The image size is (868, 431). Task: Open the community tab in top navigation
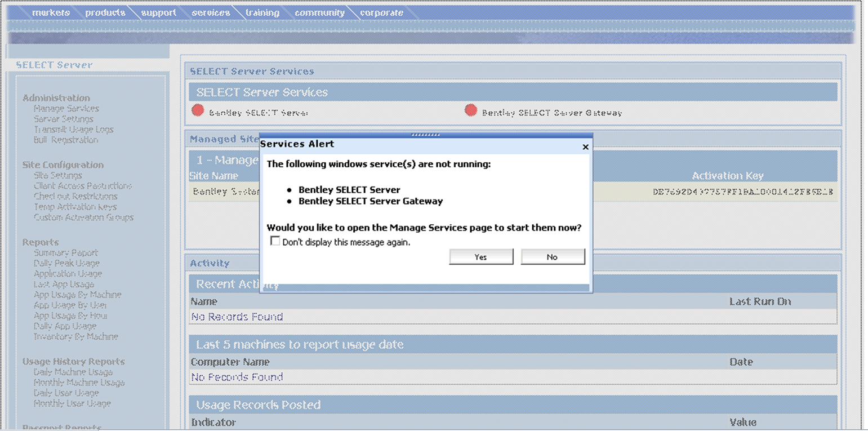tap(319, 12)
